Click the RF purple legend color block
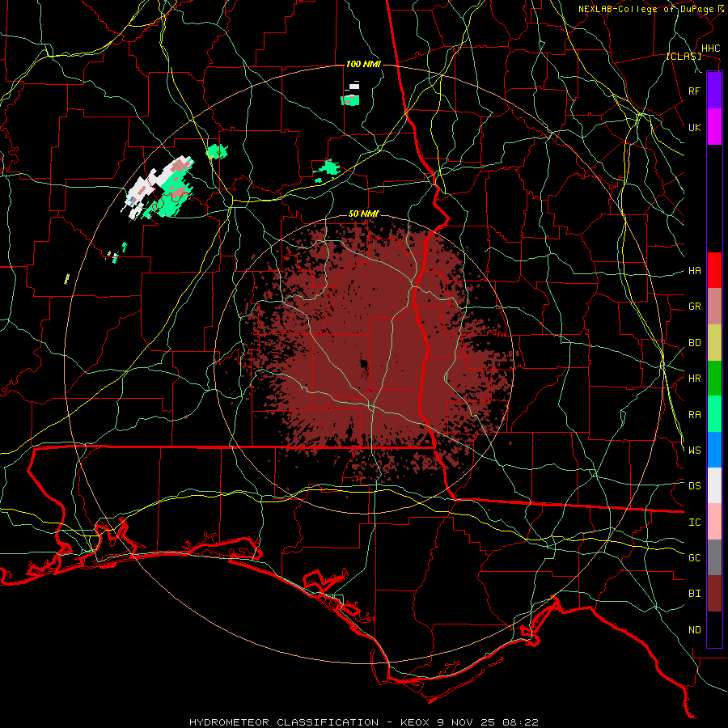 714,91
